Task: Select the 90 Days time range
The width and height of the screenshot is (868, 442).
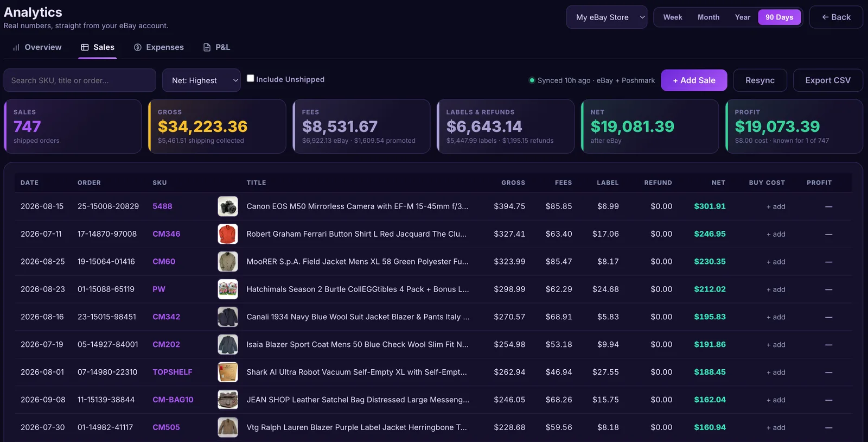Action: coord(779,17)
